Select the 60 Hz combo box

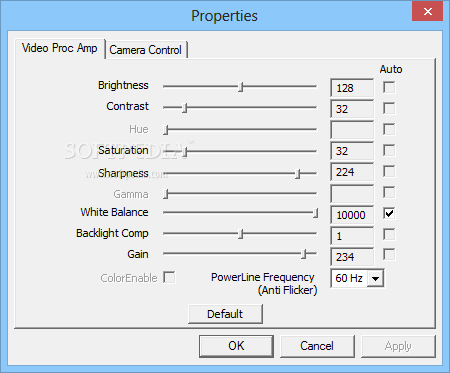[357, 278]
